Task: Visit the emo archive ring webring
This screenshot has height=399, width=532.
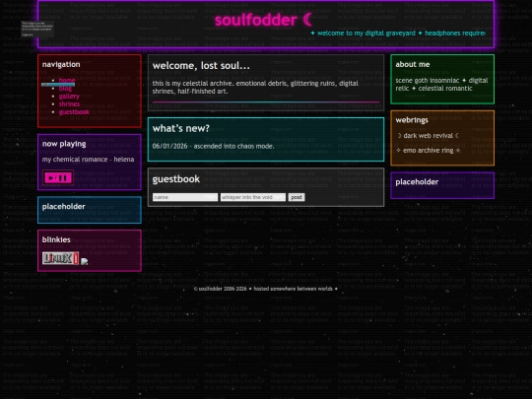Action: point(428,151)
